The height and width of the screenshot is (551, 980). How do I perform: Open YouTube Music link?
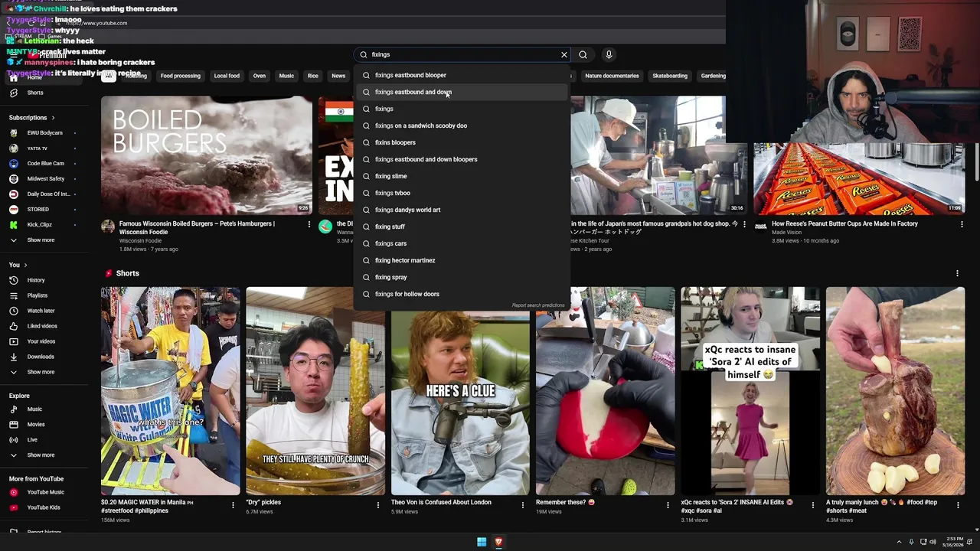point(45,492)
